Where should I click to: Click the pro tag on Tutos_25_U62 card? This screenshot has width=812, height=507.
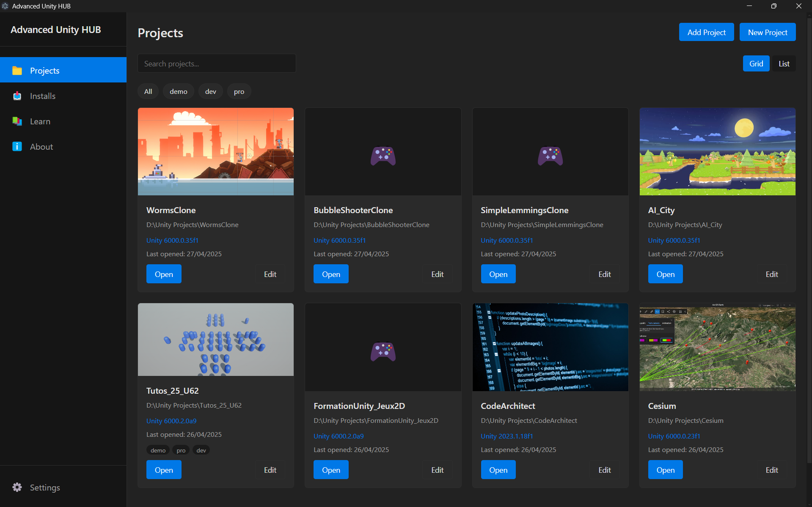coord(181,450)
